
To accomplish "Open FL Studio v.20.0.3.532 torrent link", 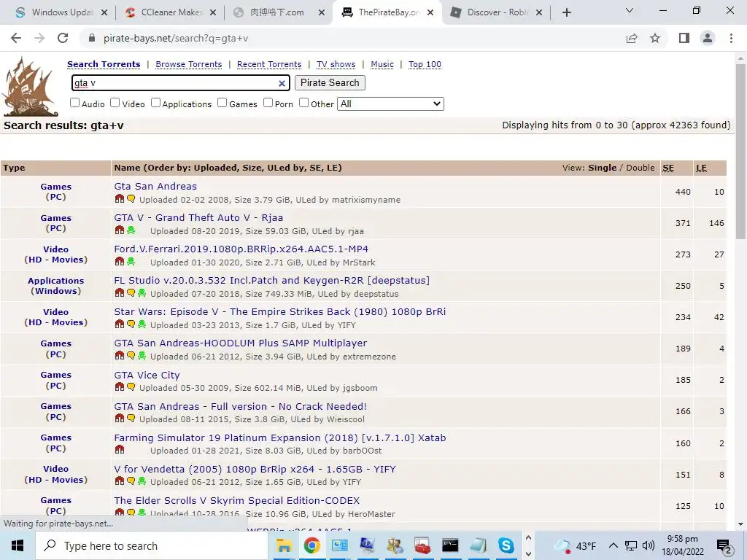I will pos(271,281).
